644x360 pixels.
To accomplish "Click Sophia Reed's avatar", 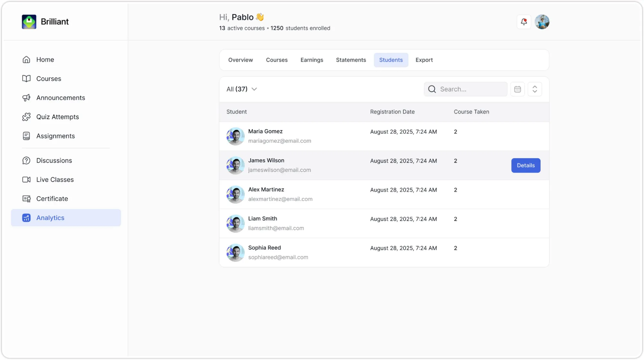I will point(235,253).
